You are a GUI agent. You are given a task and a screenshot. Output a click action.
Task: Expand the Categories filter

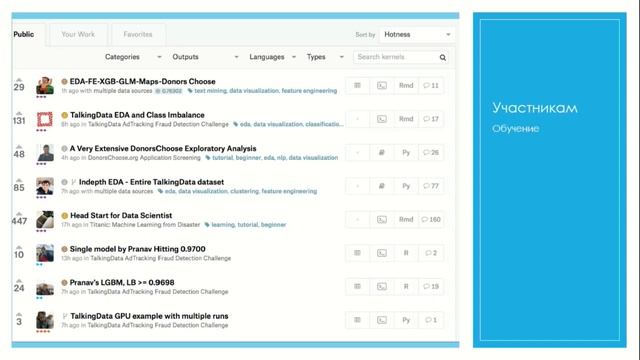[133, 57]
